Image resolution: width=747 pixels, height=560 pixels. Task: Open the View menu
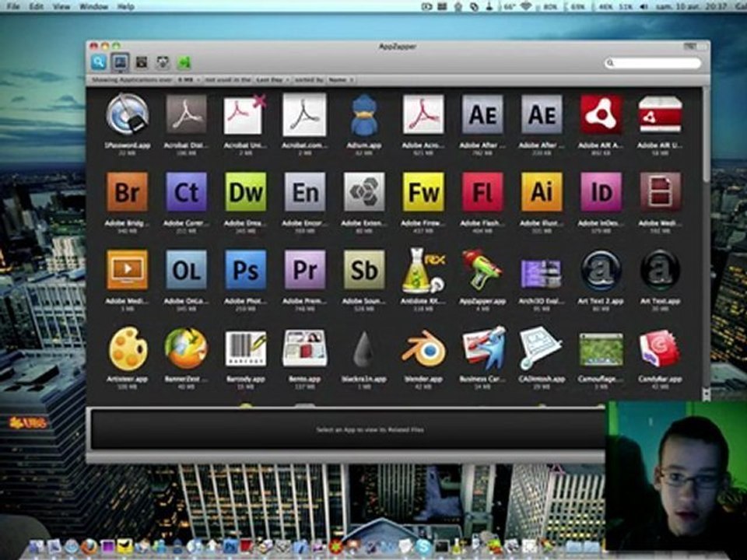[x=61, y=6]
